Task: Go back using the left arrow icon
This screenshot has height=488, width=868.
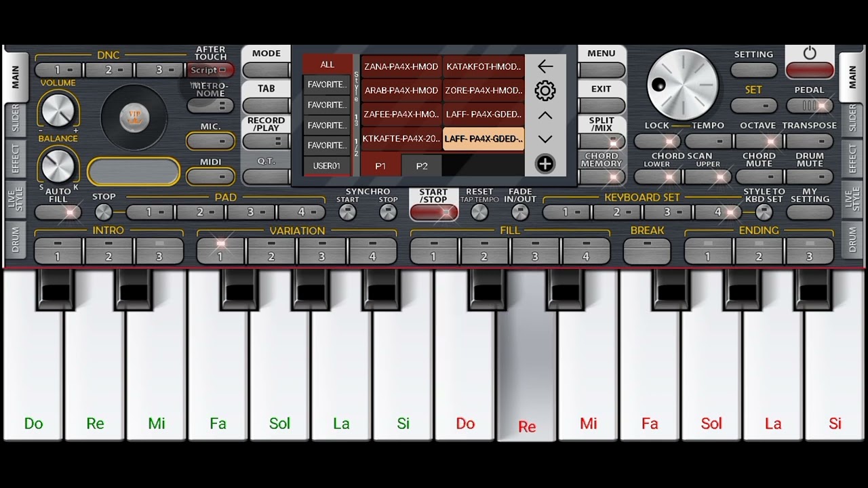Action: coord(545,66)
